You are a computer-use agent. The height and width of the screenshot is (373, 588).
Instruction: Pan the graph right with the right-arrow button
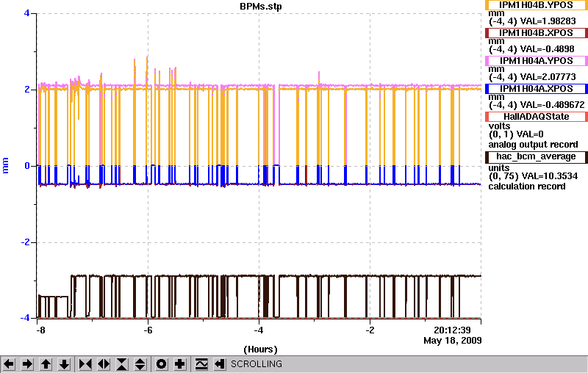27,364
